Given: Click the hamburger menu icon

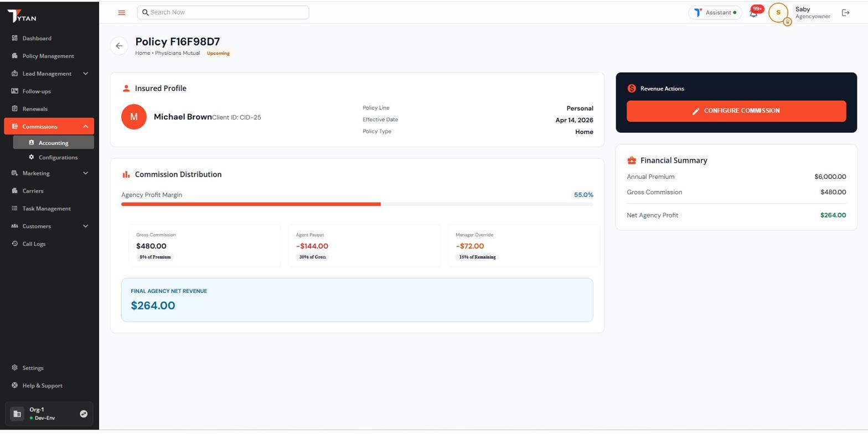Looking at the screenshot, I should pyautogui.click(x=122, y=13).
